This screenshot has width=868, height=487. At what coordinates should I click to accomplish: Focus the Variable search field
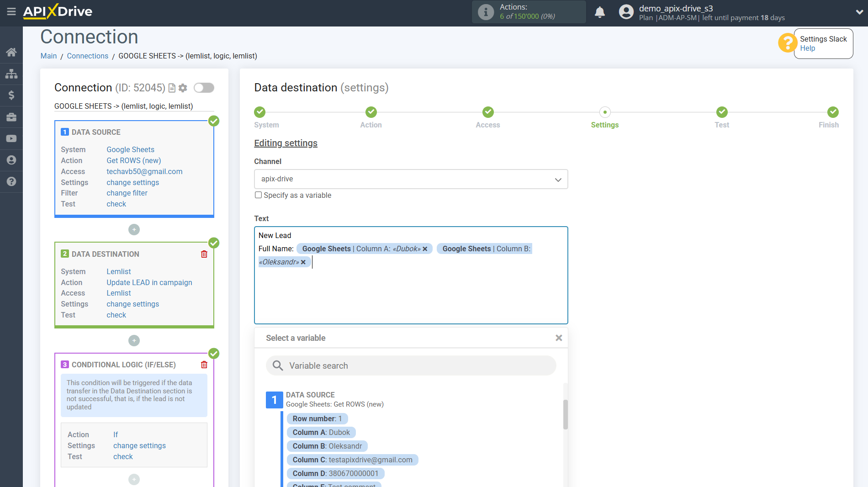pyautogui.click(x=411, y=365)
